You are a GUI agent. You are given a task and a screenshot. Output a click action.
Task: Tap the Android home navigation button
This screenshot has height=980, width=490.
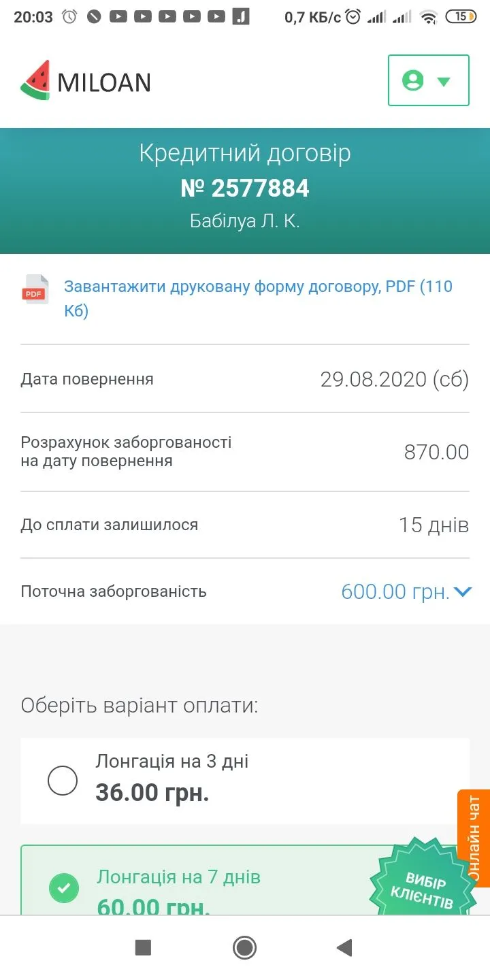(244, 947)
